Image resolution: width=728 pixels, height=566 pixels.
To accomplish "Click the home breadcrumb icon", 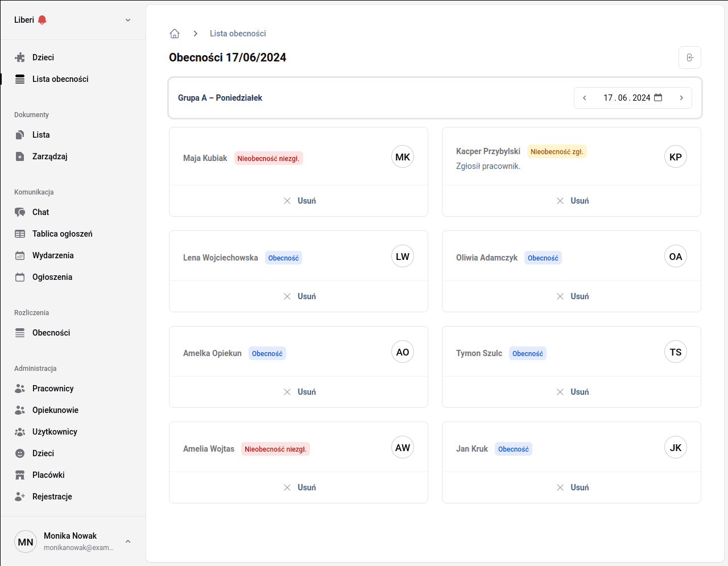I will 175,34.
